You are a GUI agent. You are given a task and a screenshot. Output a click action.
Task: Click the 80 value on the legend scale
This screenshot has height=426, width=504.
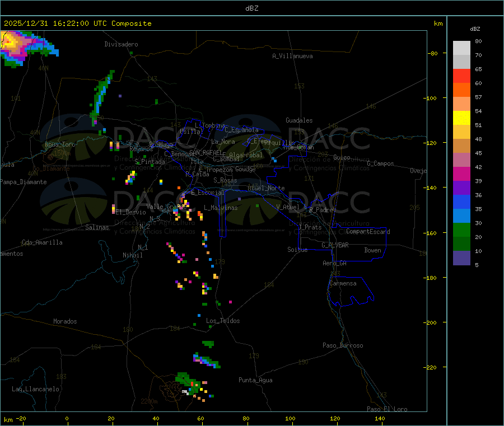478,41
